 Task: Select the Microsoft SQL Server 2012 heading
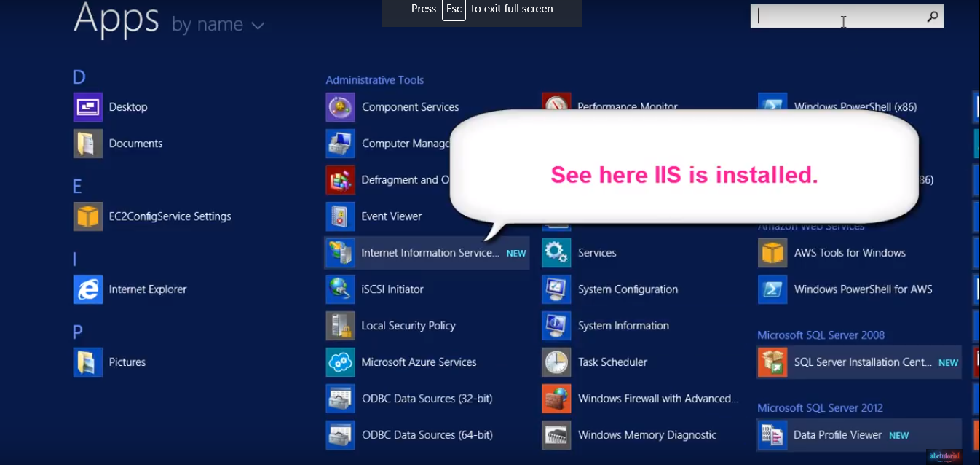point(821,408)
